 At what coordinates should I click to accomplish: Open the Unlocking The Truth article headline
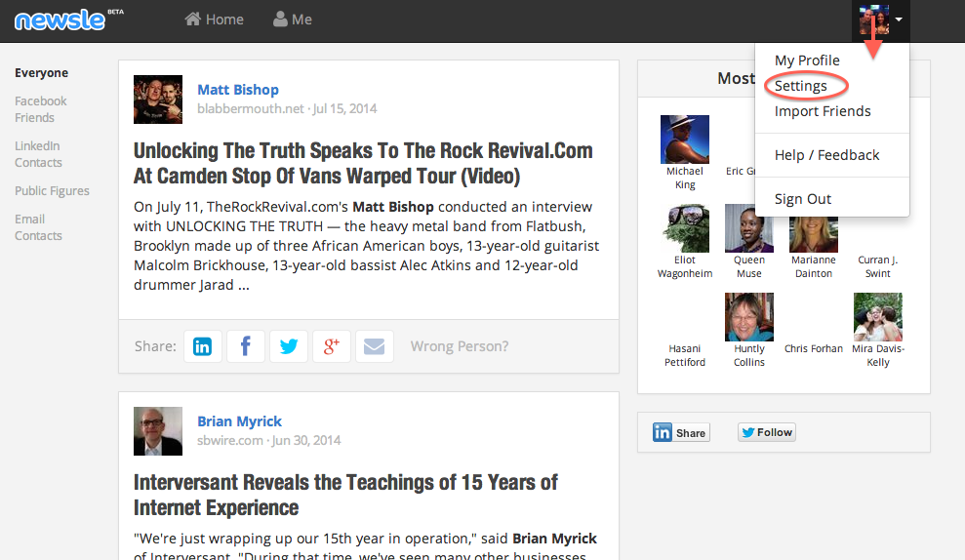[x=363, y=163]
